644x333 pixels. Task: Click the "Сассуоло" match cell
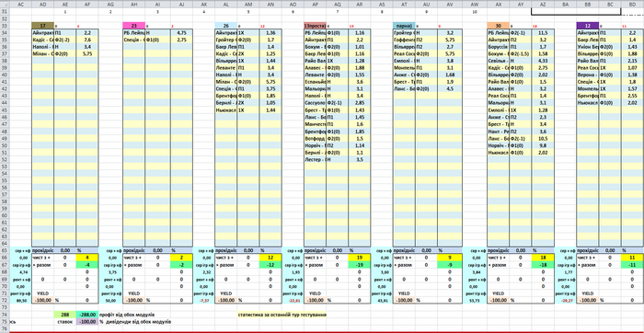315,103
